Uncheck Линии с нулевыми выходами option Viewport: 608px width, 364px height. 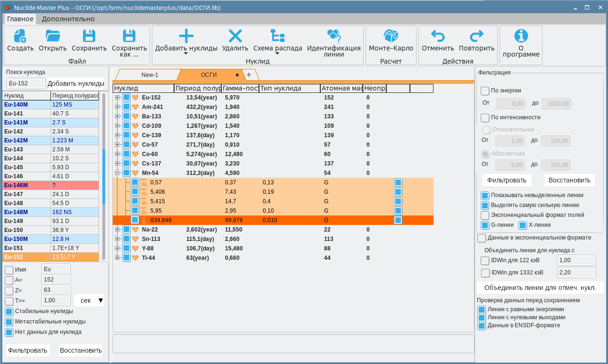(482, 318)
